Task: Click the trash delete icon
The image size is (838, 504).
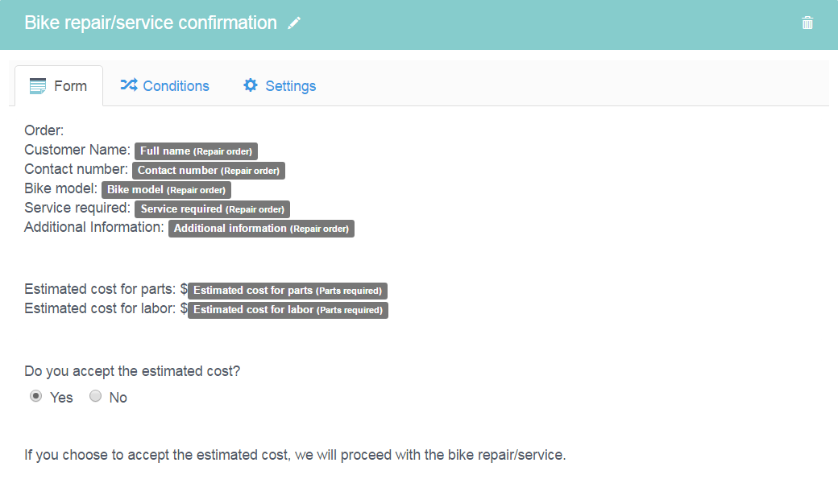Action: click(807, 23)
